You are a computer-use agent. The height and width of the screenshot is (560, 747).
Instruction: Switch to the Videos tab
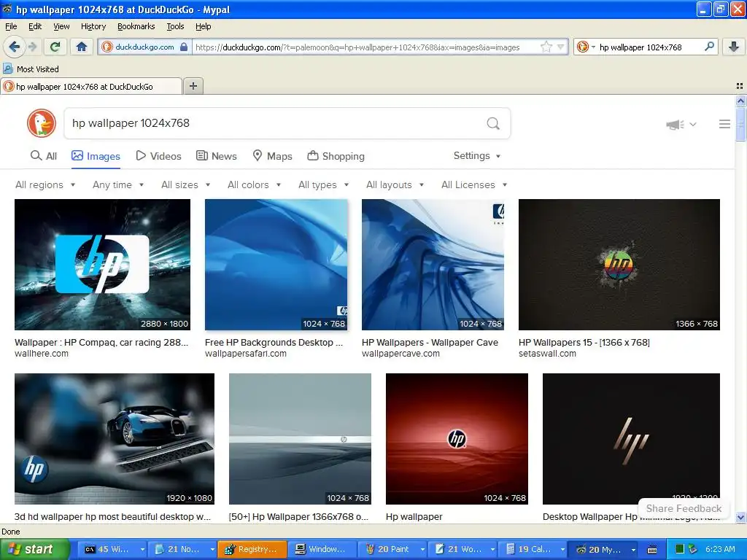[158, 156]
